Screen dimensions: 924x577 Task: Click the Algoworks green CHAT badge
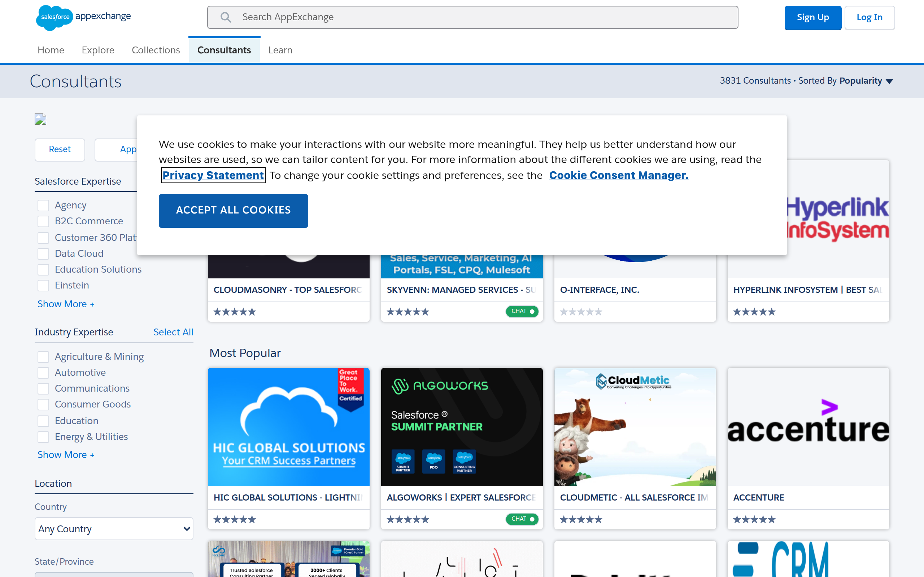click(522, 519)
